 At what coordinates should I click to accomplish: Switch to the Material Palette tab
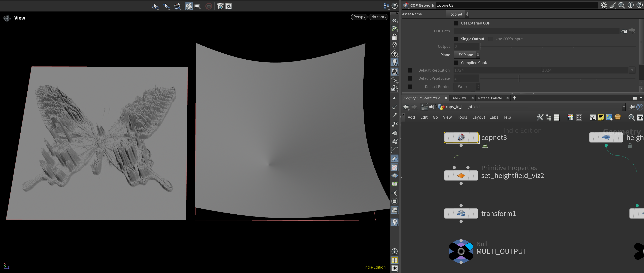click(x=490, y=98)
